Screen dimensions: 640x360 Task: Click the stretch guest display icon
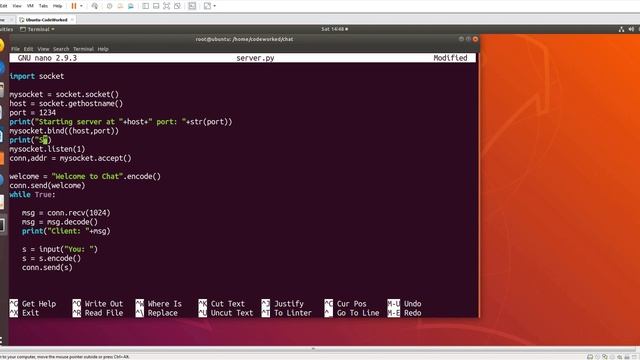207,6
